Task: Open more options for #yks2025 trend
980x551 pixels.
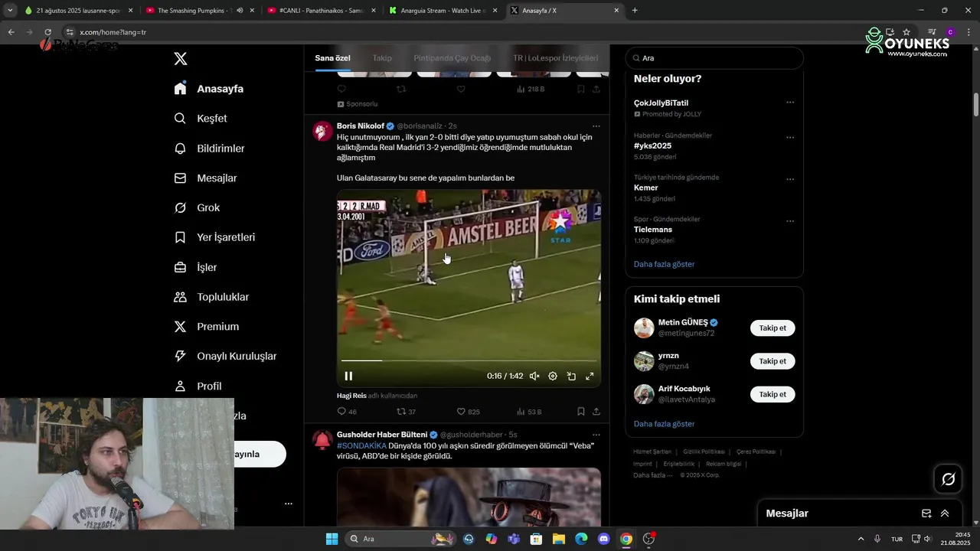Action: 790,138
